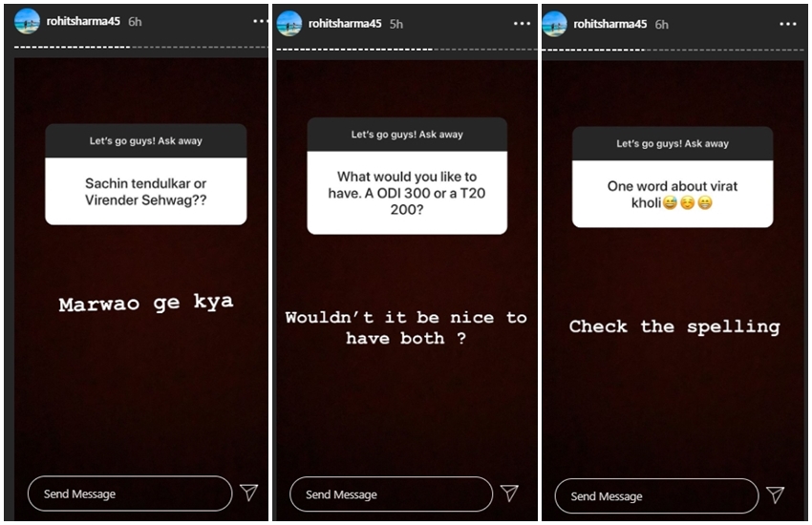Tap the ODI 300 or T20 200 question box

coord(407,176)
